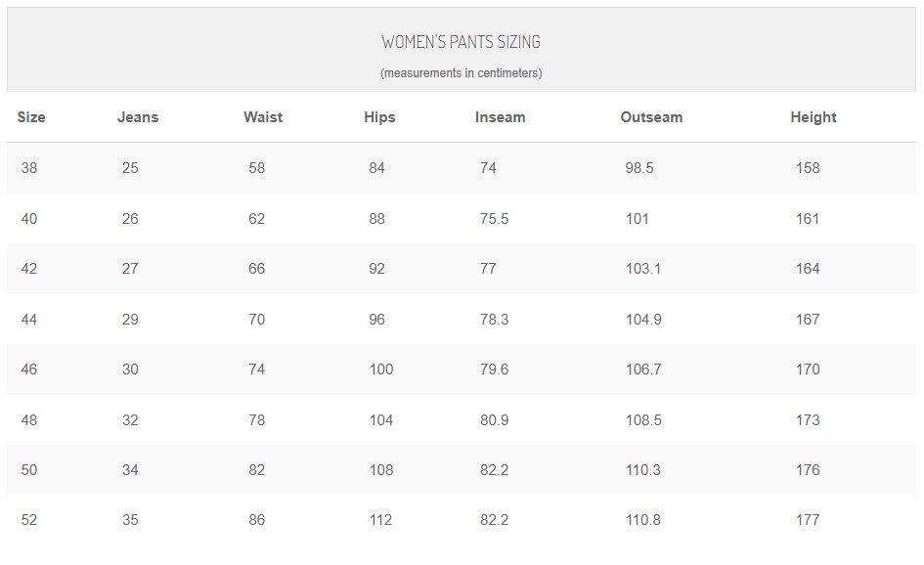Select the Waist column header
The height and width of the screenshot is (565, 924).
[263, 117]
